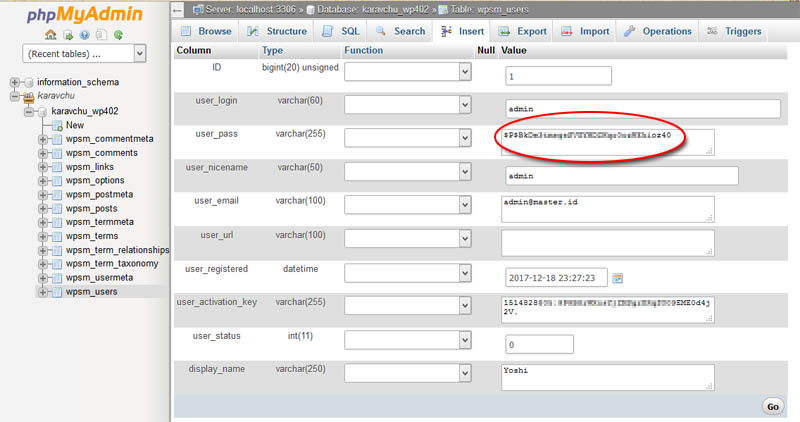The image size is (800, 422).
Task: Click the New table icon in tree
Action: [57, 125]
